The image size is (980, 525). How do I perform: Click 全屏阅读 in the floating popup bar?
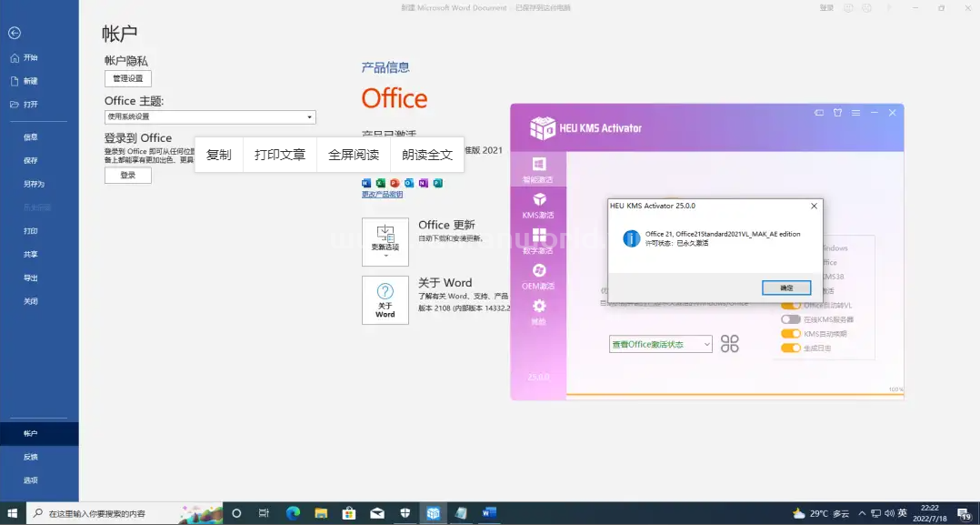tap(354, 155)
